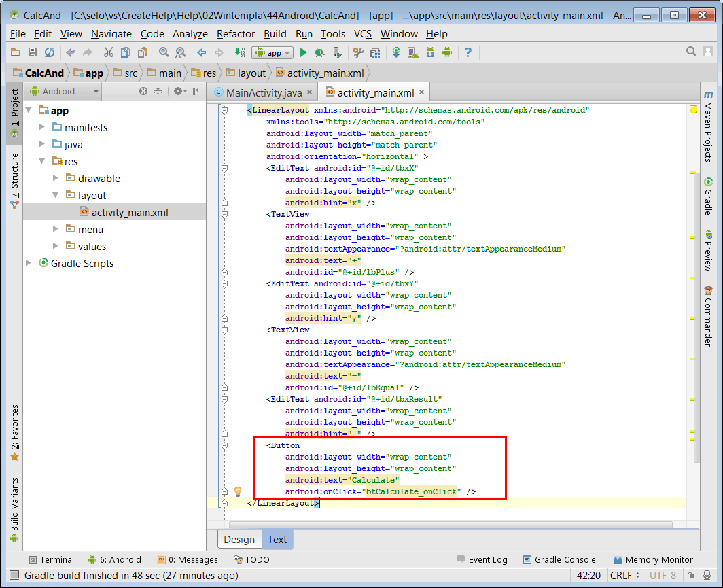Toggle the 1: Project tool window
Screen dimensions: 723x588
click(14, 113)
